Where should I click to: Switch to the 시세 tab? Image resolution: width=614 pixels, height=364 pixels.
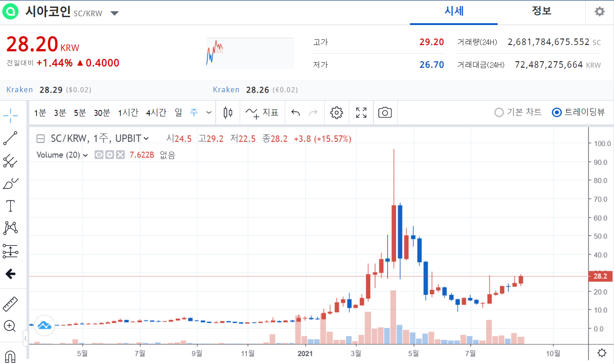(x=454, y=12)
